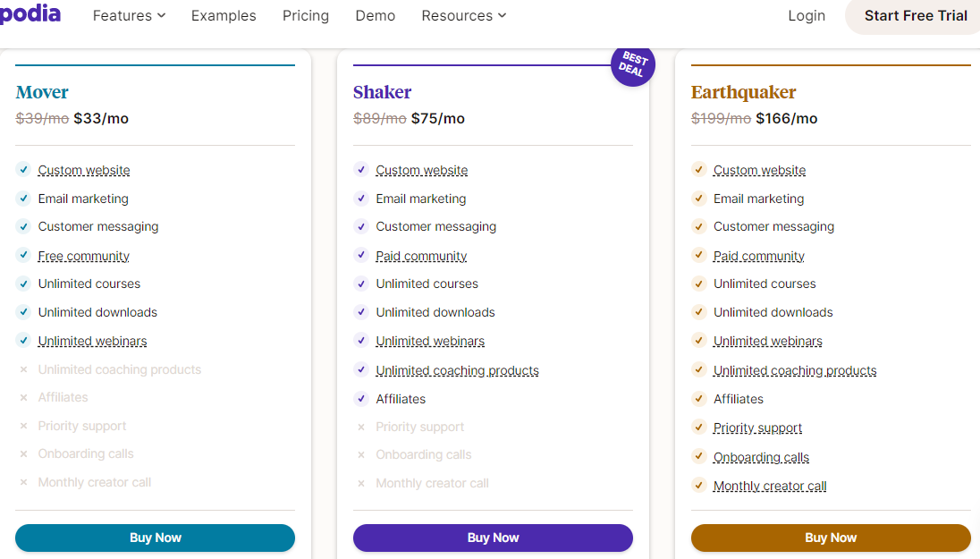Click X icon beside Mover Onboarding calls
Viewport: 980px width, 559px height.
pos(23,454)
